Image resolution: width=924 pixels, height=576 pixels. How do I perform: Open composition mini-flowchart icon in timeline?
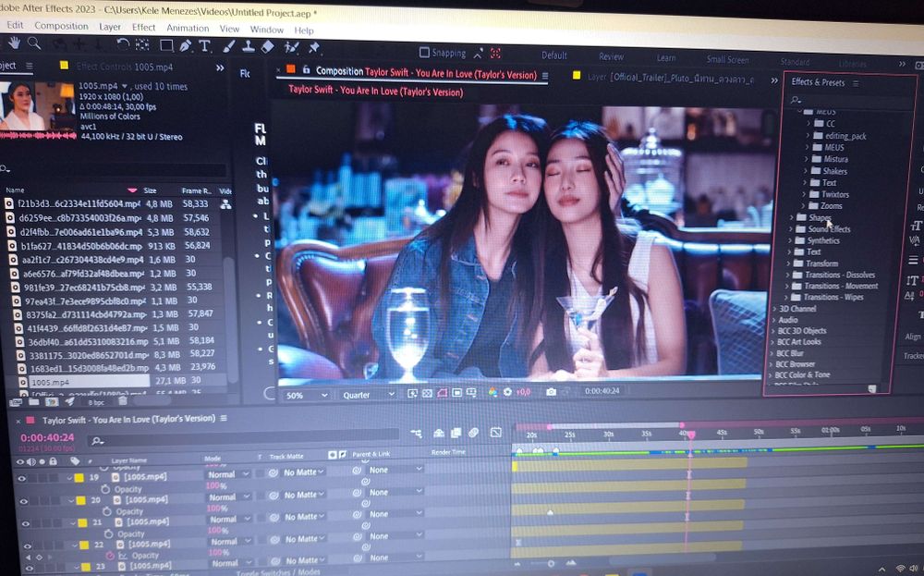point(416,434)
